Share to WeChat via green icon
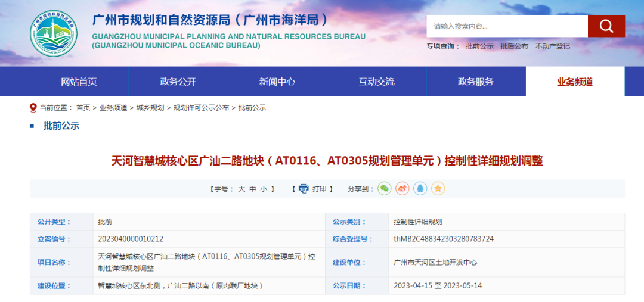The width and height of the screenshot is (644, 302). [385, 188]
